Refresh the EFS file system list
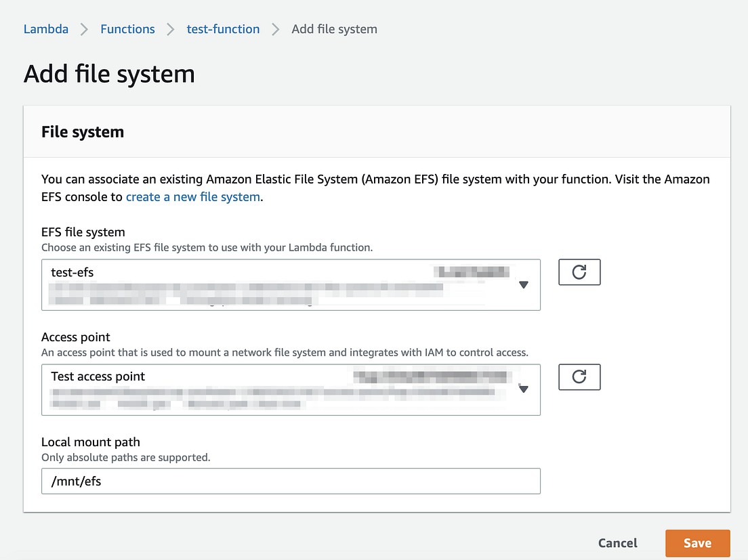 579,272
